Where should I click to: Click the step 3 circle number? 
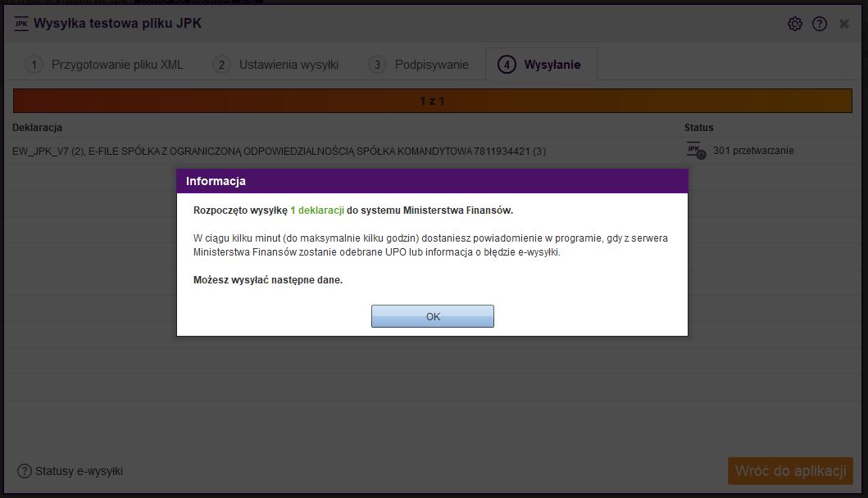coord(377,65)
